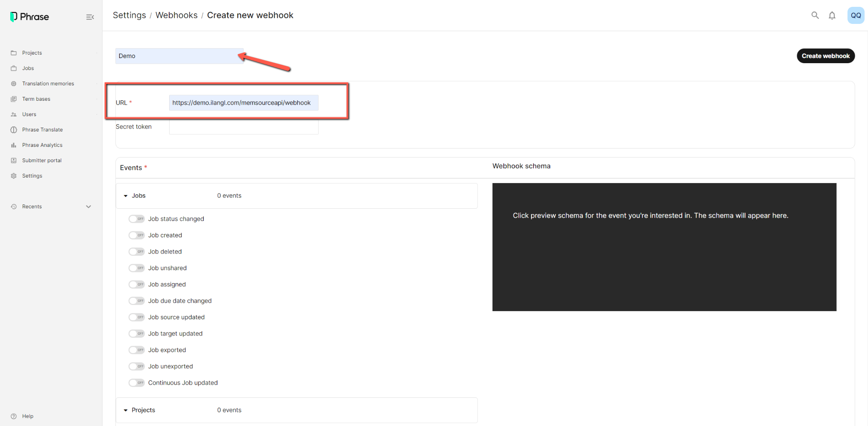This screenshot has width=868, height=426.
Task: Open the QQ user avatar menu
Action: (856, 15)
